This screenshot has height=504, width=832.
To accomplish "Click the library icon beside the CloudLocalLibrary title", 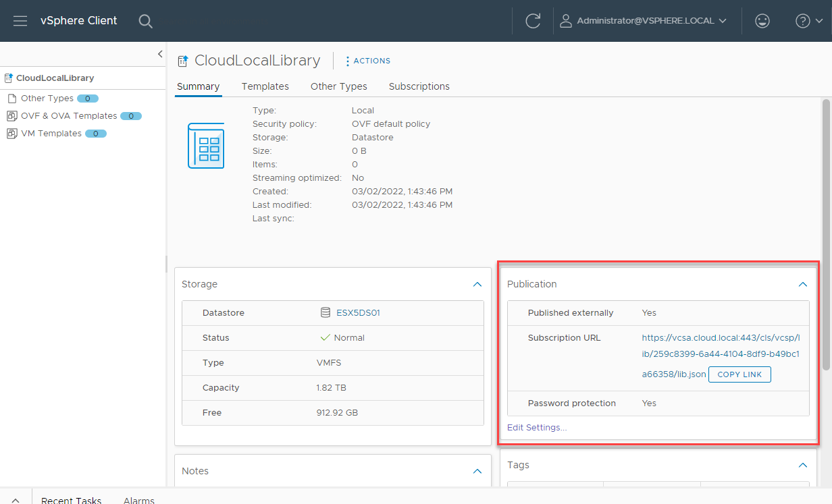I will click(182, 61).
